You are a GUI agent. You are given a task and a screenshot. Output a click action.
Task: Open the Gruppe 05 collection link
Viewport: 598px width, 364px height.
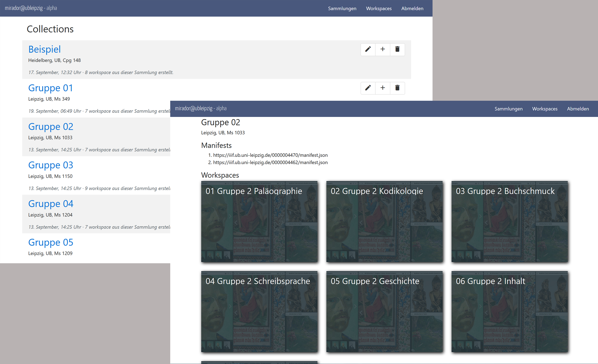click(x=51, y=242)
